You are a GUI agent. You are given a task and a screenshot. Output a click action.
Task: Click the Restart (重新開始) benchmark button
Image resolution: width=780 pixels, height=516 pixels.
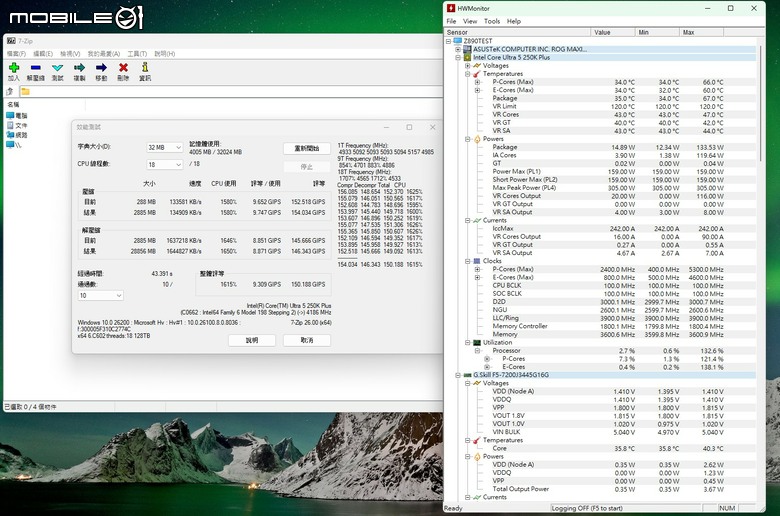point(307,148)
